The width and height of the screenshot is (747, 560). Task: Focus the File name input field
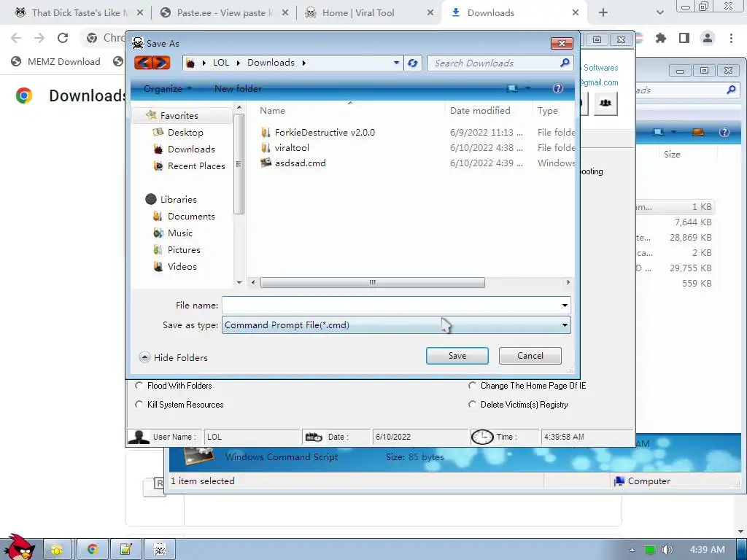pyautogui.click(x=391, y=306)
